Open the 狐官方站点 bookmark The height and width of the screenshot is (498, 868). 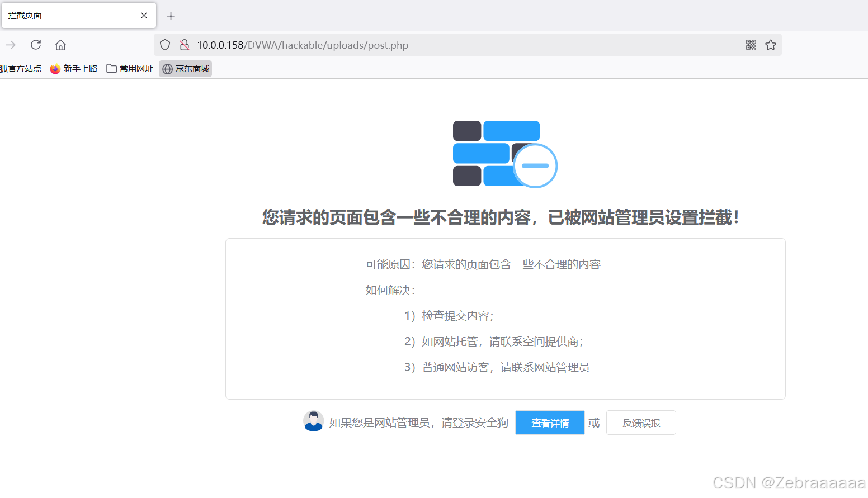point(21,69)
